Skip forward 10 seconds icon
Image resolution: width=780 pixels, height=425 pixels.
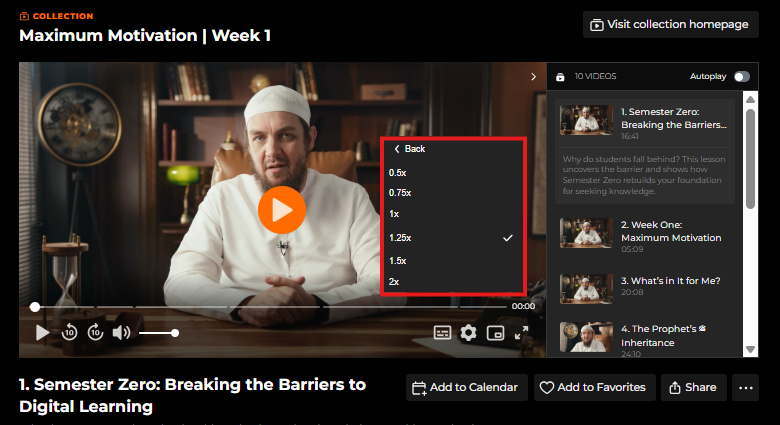point(96,332)
